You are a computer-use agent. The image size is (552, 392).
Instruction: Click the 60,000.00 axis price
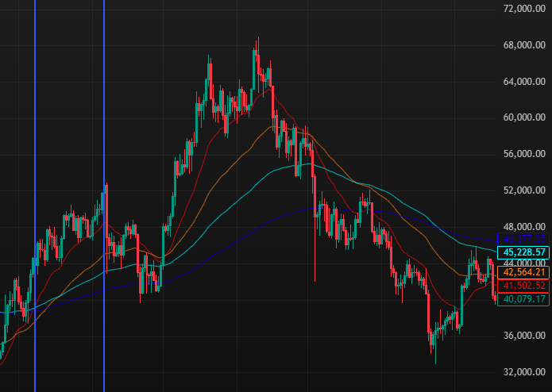524,117
